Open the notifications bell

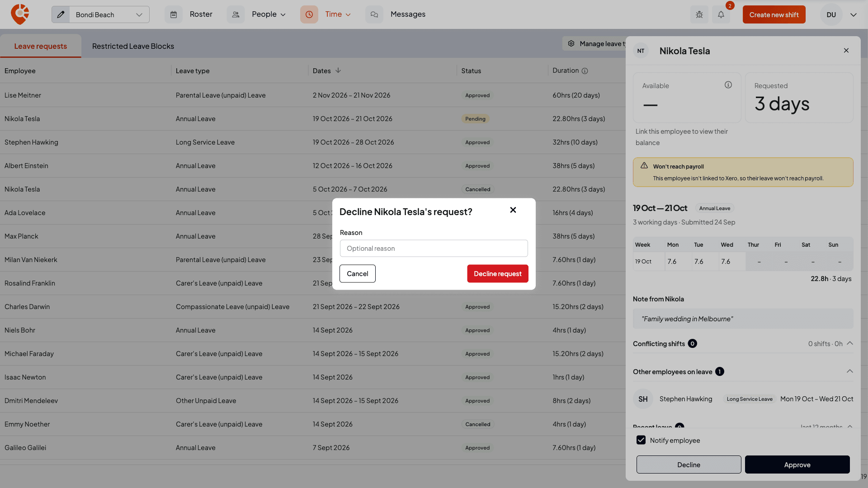(721, 14)
